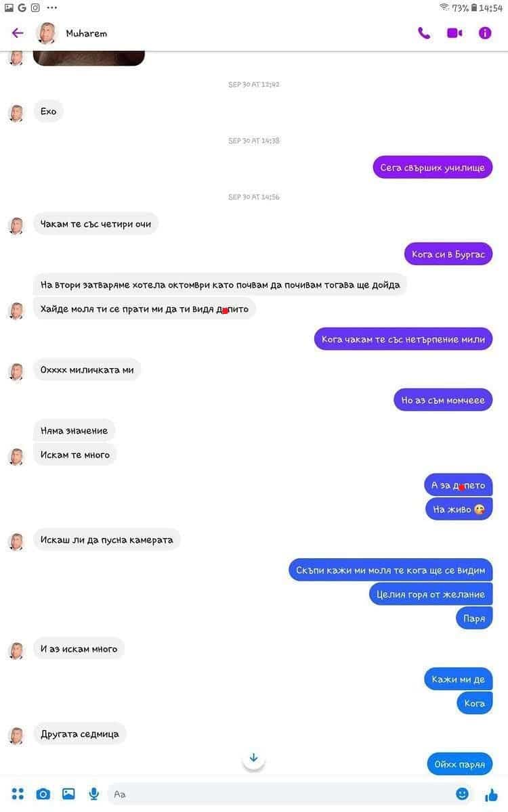Screen dimensions: 508x812
Task: Tap the microphone to record voice
Action: [x=94, y=794]
